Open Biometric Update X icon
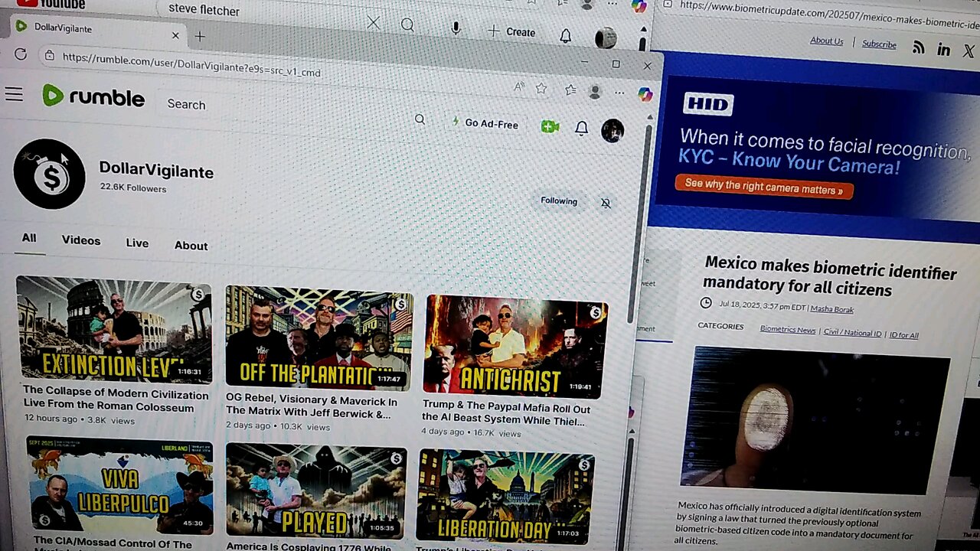Screen dimensions: 980x551 (x=969, y=52)
